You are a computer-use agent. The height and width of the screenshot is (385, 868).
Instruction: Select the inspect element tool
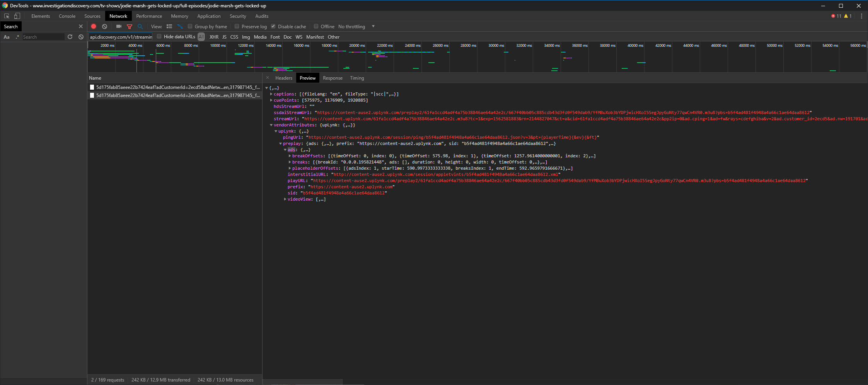point(6,16)
